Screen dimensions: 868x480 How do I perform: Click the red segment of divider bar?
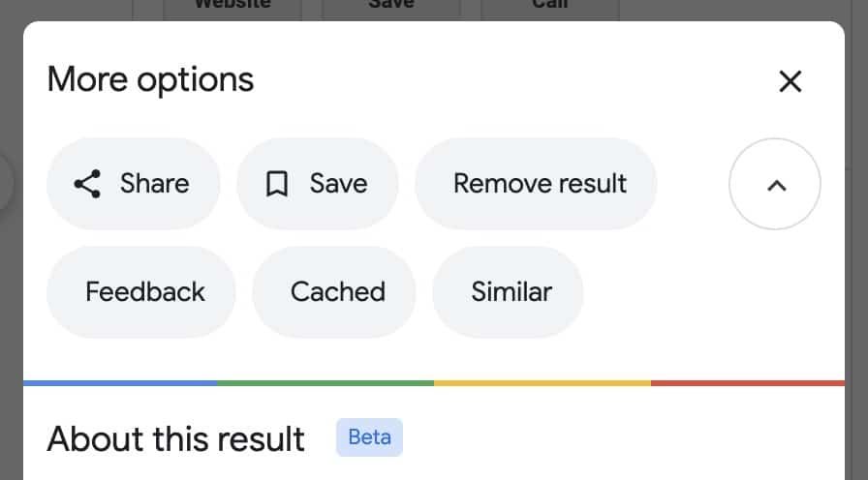(748, 382)
